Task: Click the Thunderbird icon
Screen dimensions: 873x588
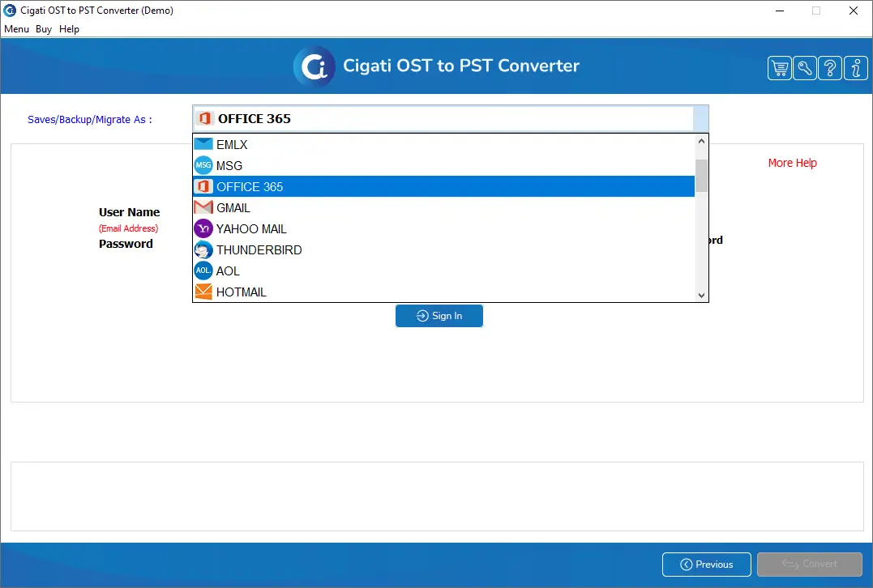Action: coord(203,249)
